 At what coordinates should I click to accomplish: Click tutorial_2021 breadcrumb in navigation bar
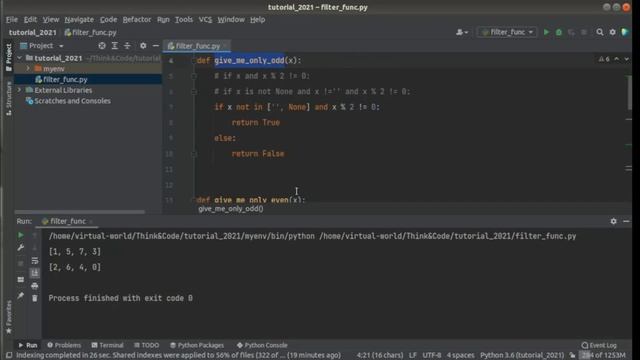pos(33,32)
